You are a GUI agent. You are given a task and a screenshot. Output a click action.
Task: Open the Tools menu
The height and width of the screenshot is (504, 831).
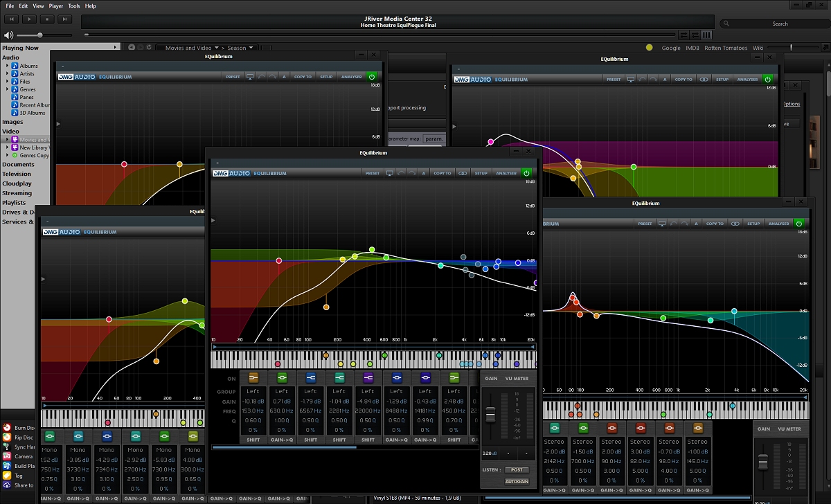pyautogui.click(x=74, y=6)
